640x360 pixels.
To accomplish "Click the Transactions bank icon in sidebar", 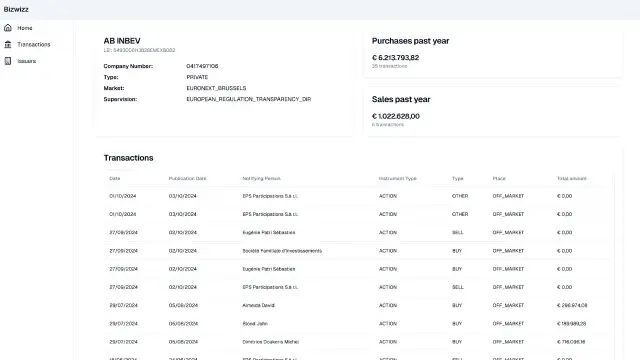I will (8, 44).
